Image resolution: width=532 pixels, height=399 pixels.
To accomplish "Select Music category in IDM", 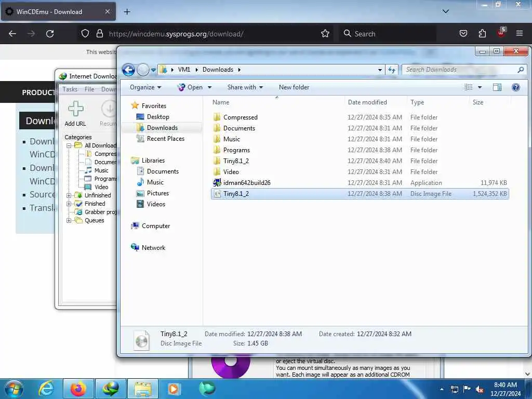I will coord(101,170).
